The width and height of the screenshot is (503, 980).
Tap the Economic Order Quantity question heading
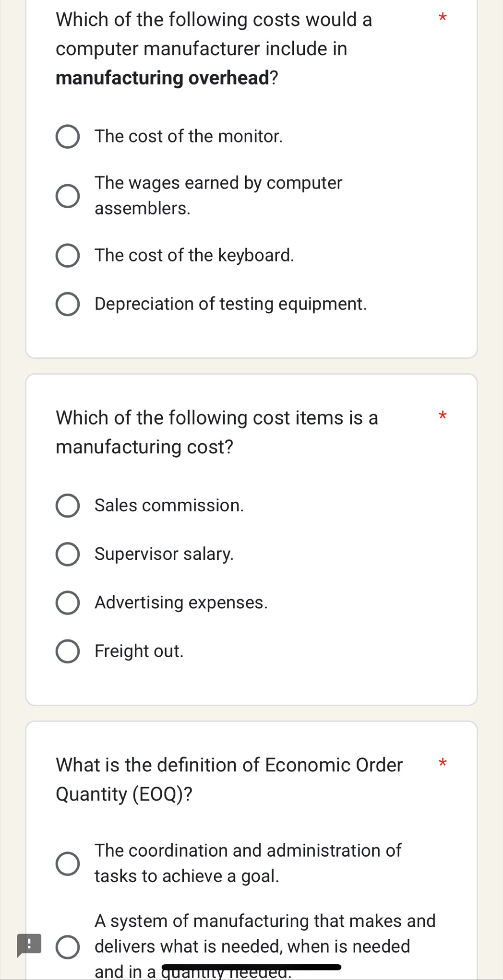[229, 779]
